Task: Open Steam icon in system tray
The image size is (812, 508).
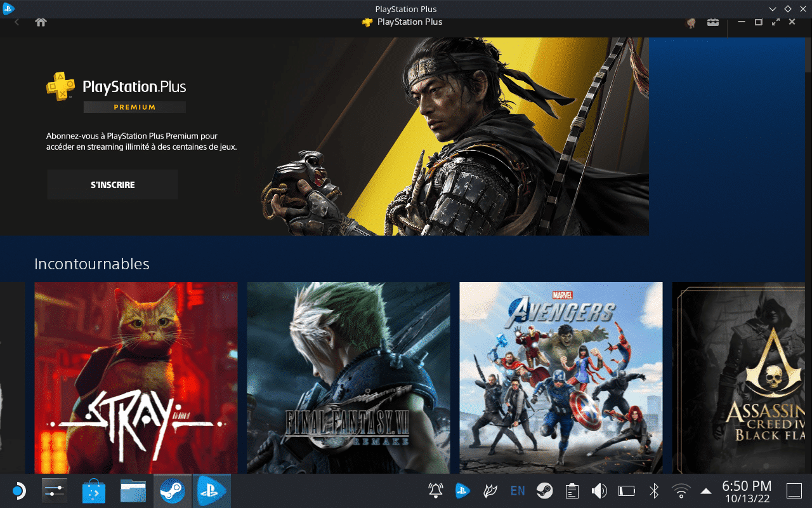Action: pyautogui.click(x=544, y=490)
